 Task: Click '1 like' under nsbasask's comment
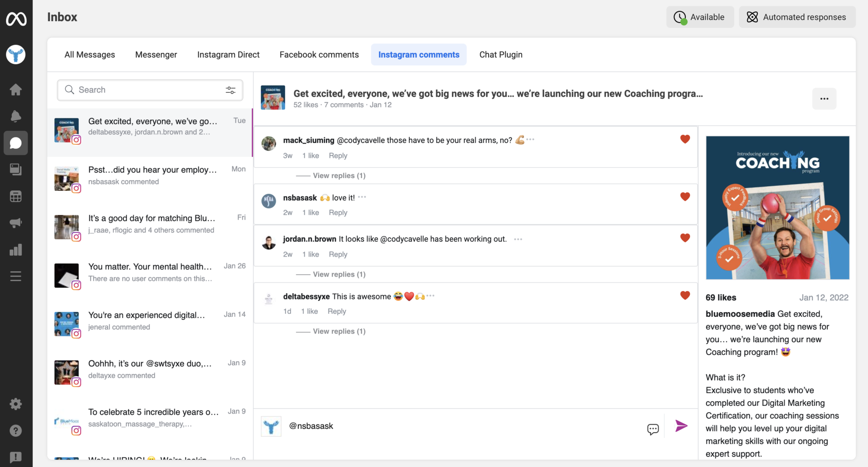click(311, 213)
